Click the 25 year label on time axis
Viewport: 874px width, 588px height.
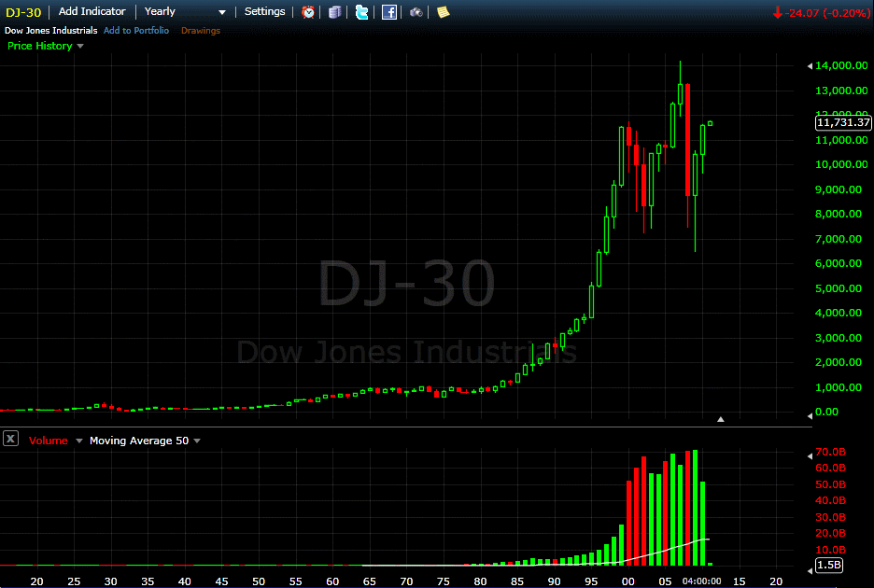point(74,581)
